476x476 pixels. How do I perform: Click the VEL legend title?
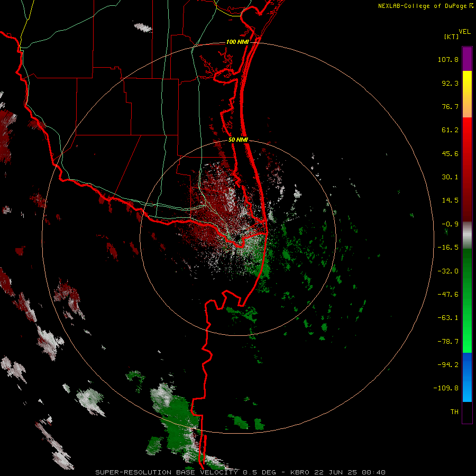(x=464, y=32)
